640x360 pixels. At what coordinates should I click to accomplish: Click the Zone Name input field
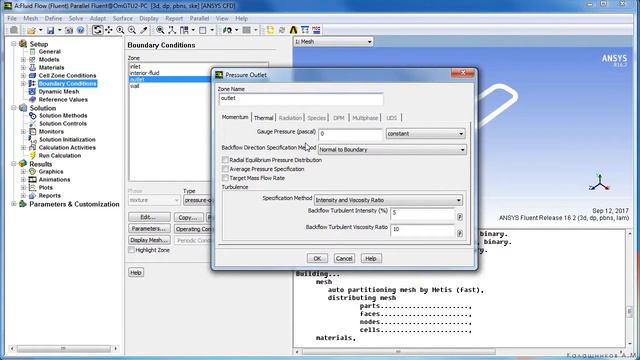point(301,98)
